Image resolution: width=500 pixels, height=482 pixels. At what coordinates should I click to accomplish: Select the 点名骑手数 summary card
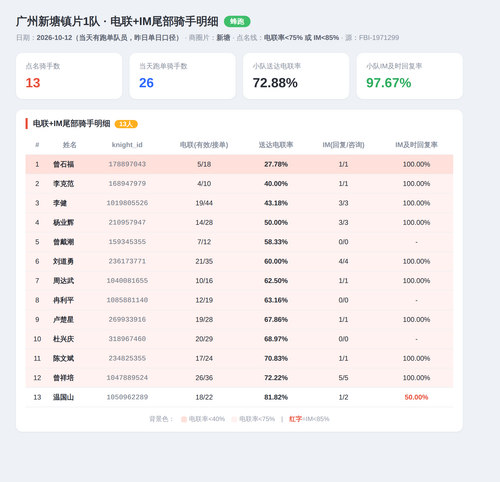69,76
